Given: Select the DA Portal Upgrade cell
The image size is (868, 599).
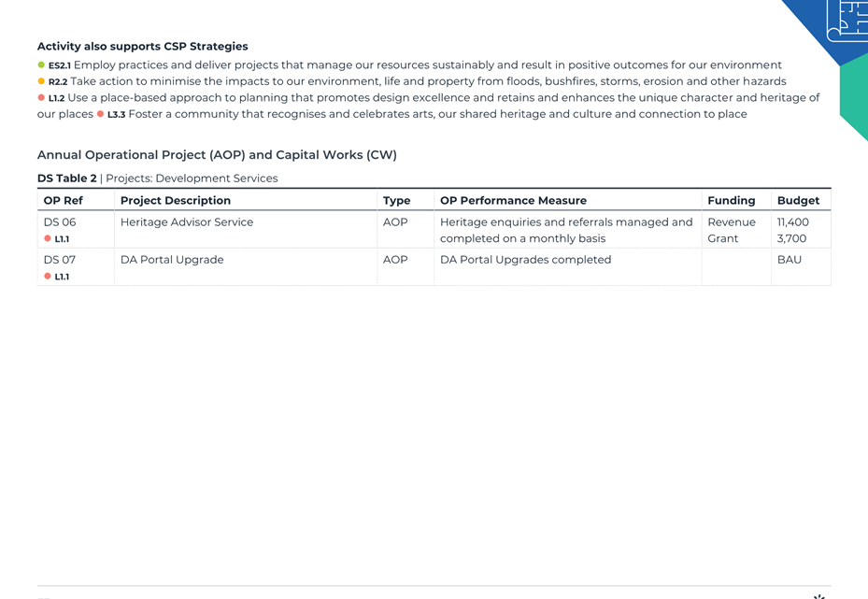Looking at the screenshot, I should [172, 260].
